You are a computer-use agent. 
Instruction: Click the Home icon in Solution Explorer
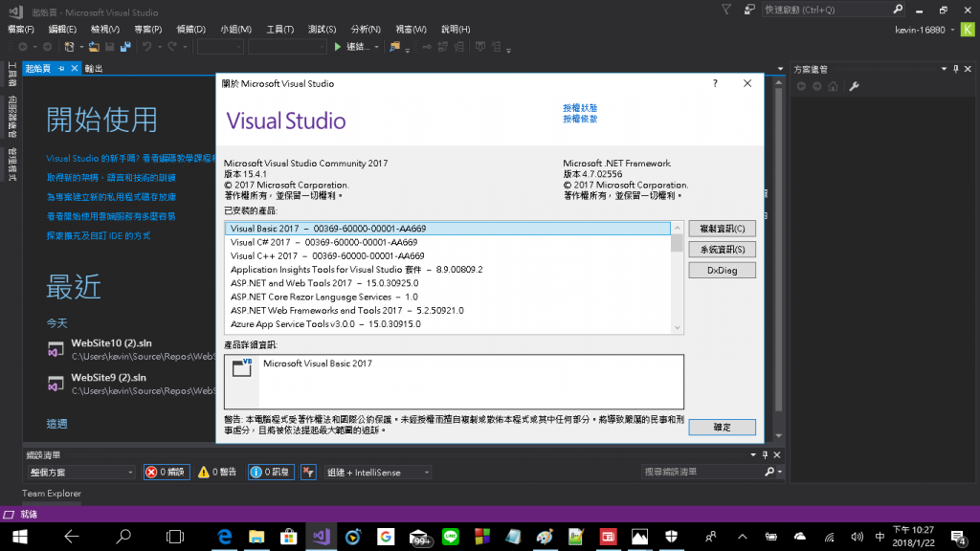coord(834,86)
